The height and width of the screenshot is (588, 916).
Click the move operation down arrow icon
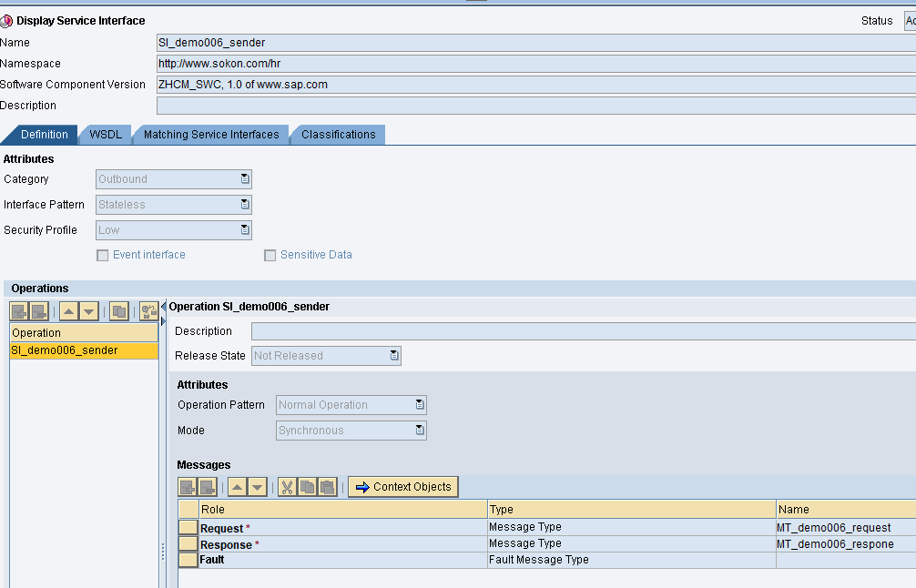tap(88, 310)
